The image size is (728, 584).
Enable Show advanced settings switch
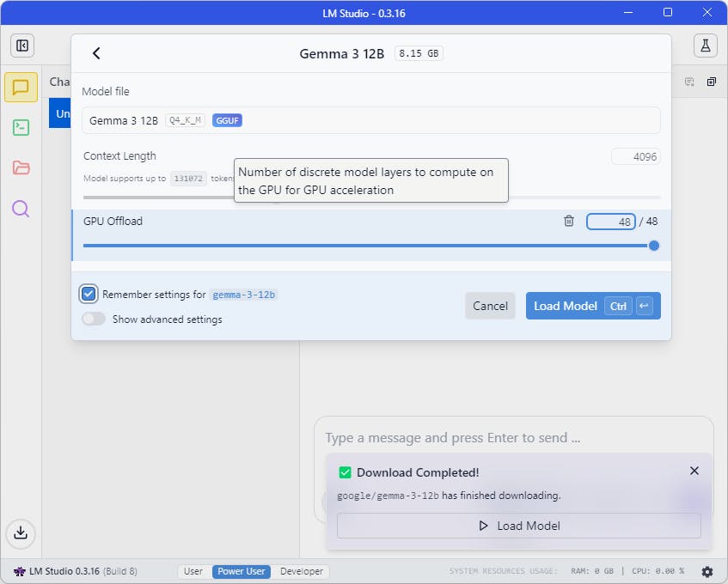(x=94, y=319)
